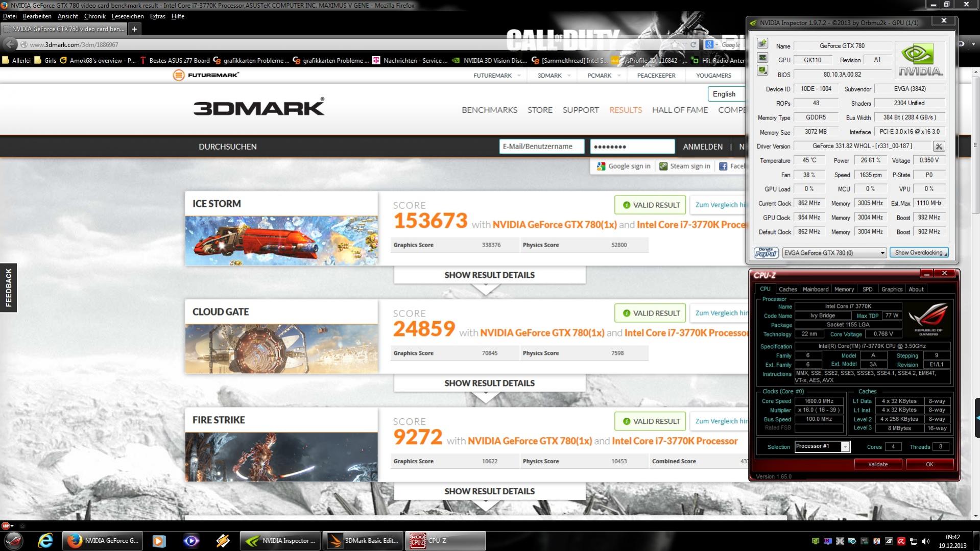Switch to the Graphics tab in CPU-Z
Image resolution: width=980 pixels, height=551 pixels.
(x=892, y=289)
